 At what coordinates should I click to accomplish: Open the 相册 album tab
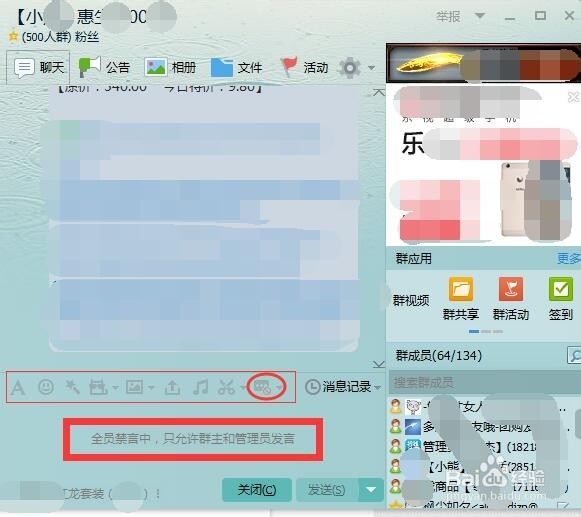pos(170,67)
